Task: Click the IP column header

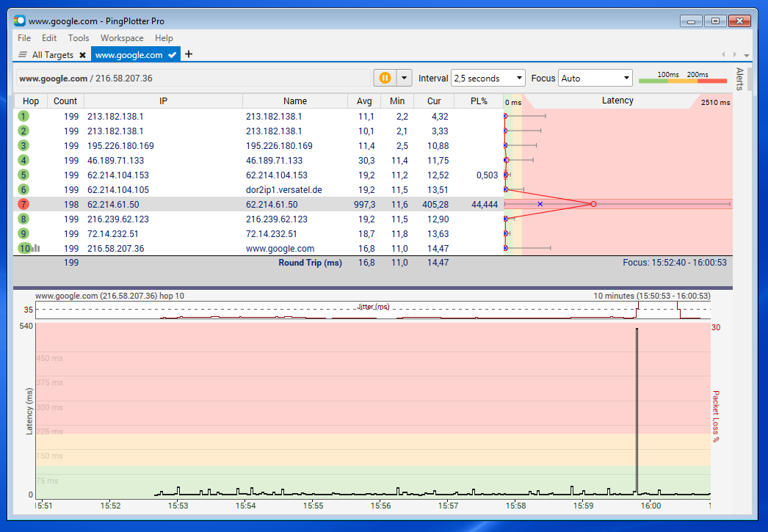Action: 163,101
